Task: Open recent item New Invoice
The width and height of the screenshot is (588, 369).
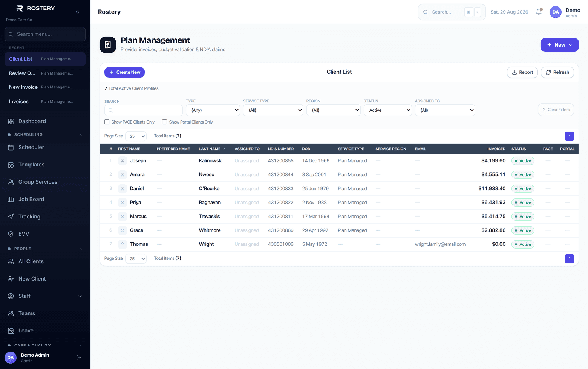Action: (45, 87)
